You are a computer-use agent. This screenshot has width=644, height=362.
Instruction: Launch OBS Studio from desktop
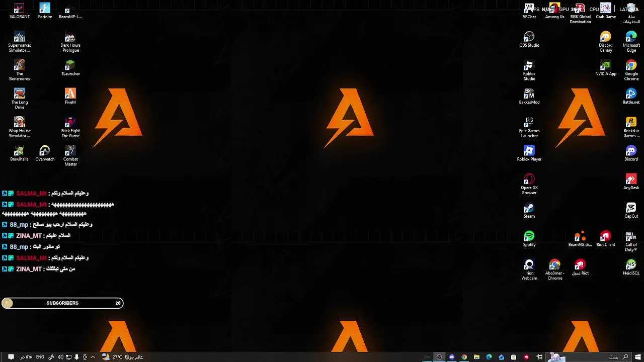(529, 40)
